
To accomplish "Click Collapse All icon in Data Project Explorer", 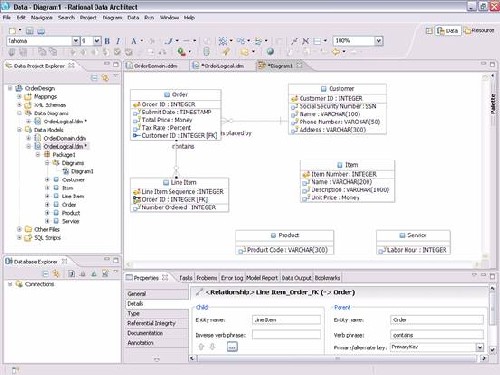I will [x=94, y=78].
